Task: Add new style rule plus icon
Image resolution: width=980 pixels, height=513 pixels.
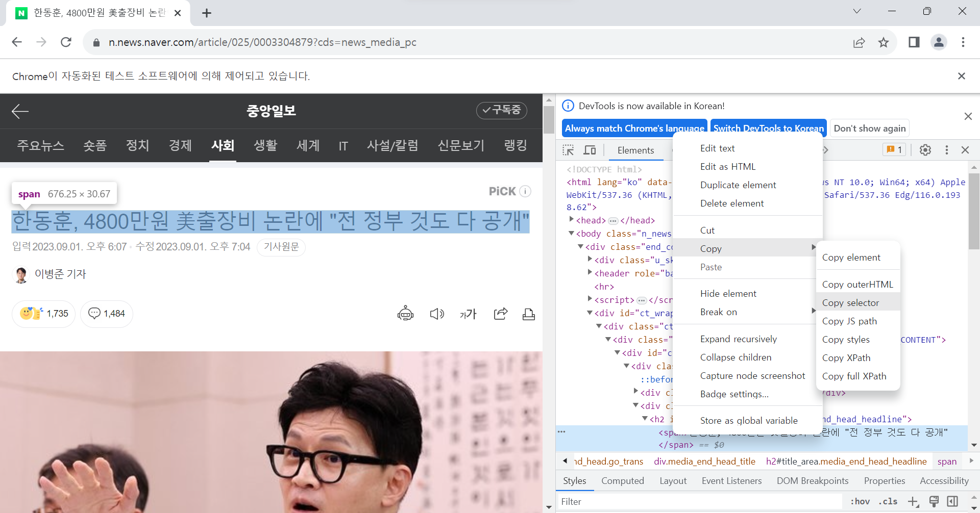Action: (x=914, y=502)
